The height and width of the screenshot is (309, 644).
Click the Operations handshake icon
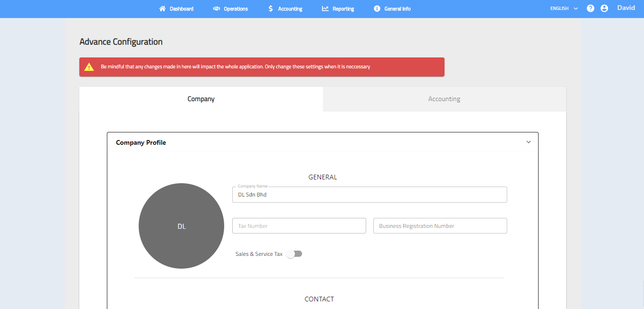[x=217, y=9]
